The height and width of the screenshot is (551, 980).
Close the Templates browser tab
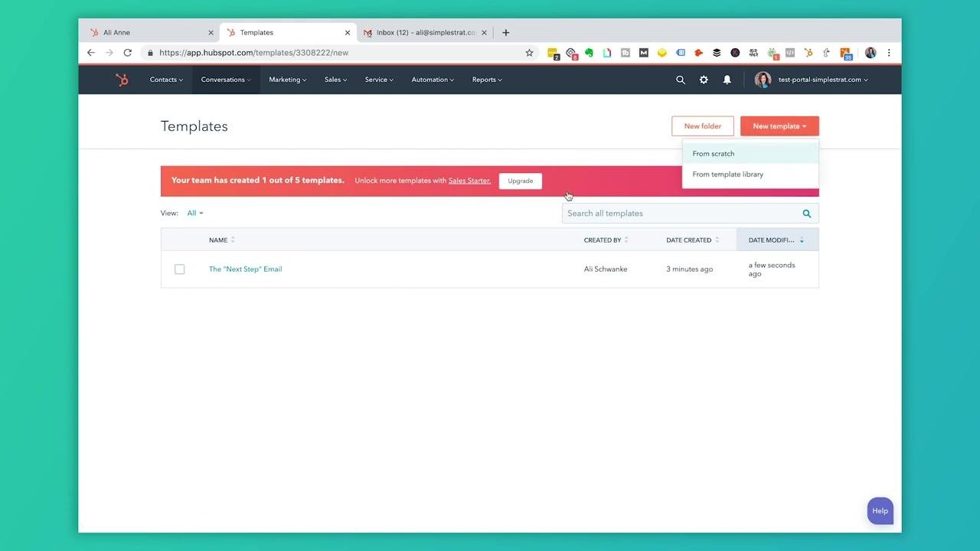pos(348,33)
